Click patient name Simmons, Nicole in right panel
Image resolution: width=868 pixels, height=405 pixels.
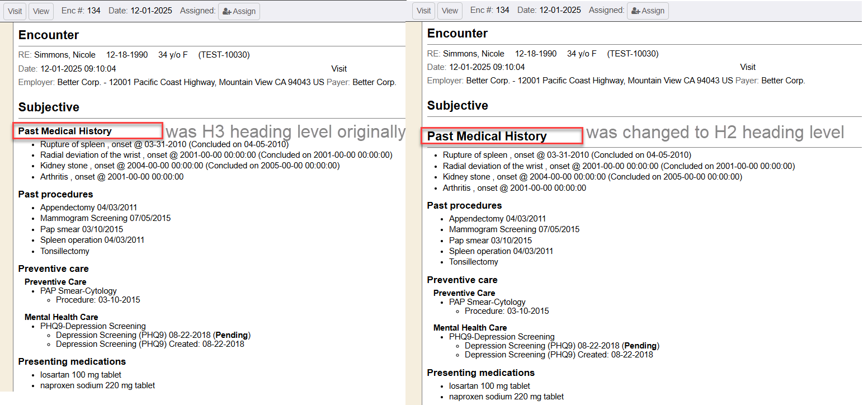pyautogui.click(x=473, y=54)
